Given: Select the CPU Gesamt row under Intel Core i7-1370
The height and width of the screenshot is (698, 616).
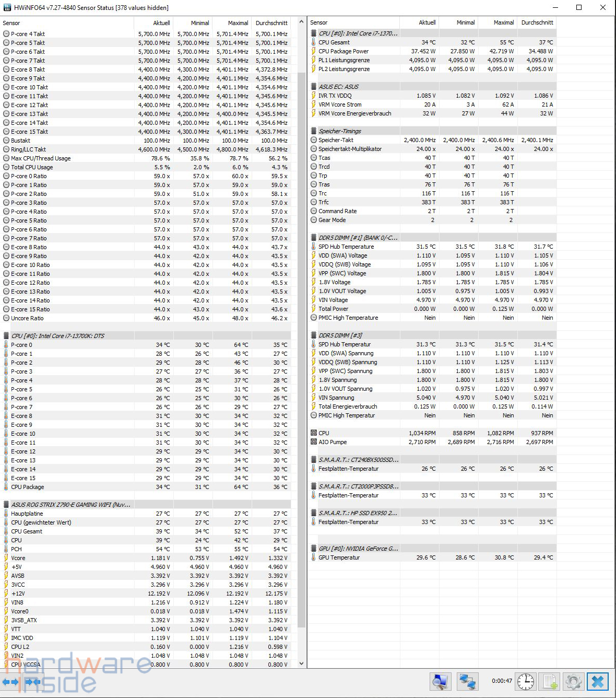Looking at the screenshot, I should [x=432, y=42].
